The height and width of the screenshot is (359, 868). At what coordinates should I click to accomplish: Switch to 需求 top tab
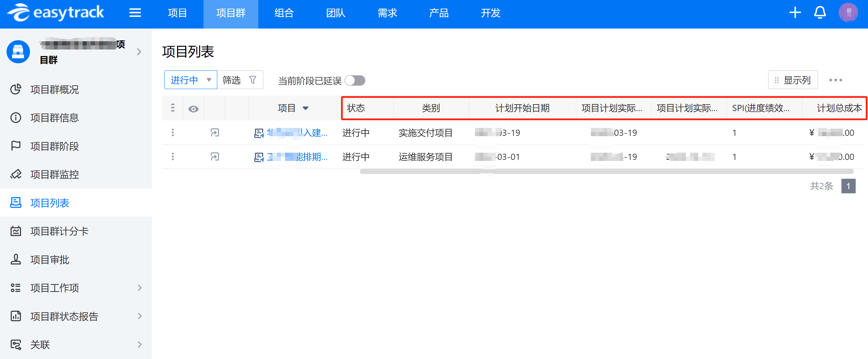coord(387,13)
